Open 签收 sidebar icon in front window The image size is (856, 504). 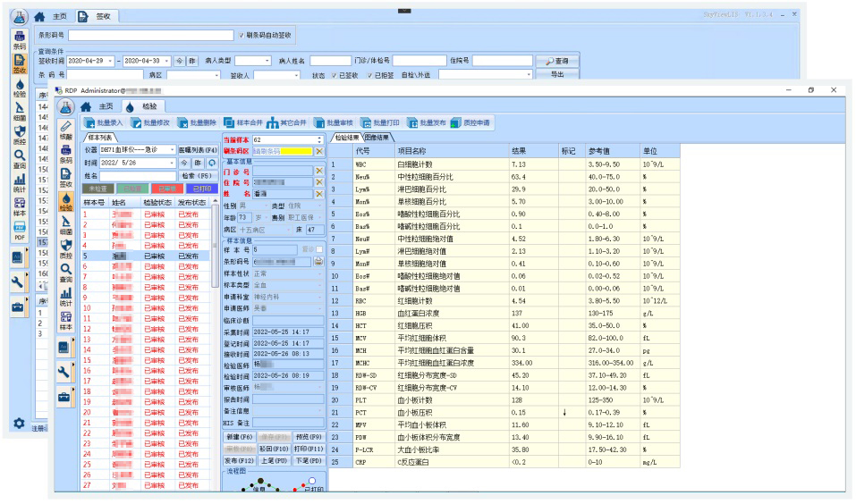coord(65,178)
